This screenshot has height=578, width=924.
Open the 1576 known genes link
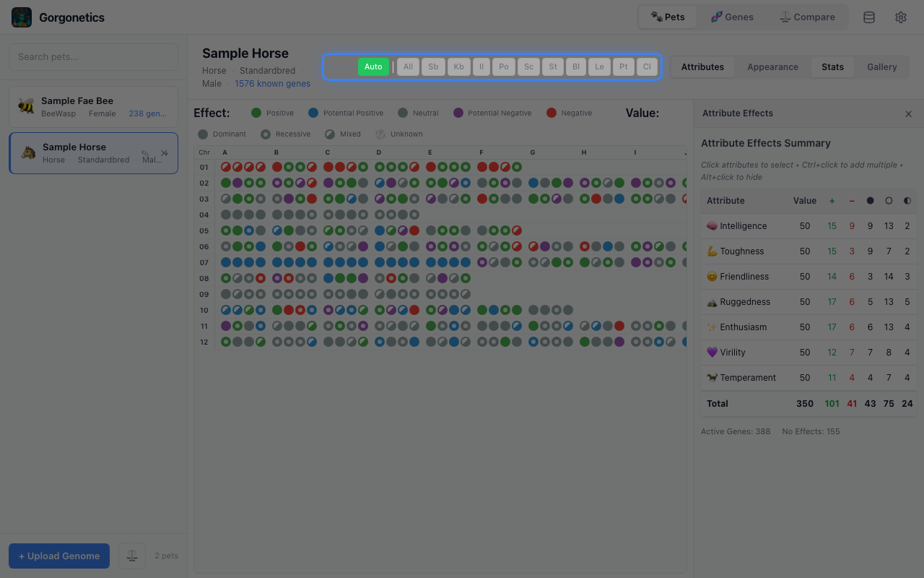pos(272,83)
